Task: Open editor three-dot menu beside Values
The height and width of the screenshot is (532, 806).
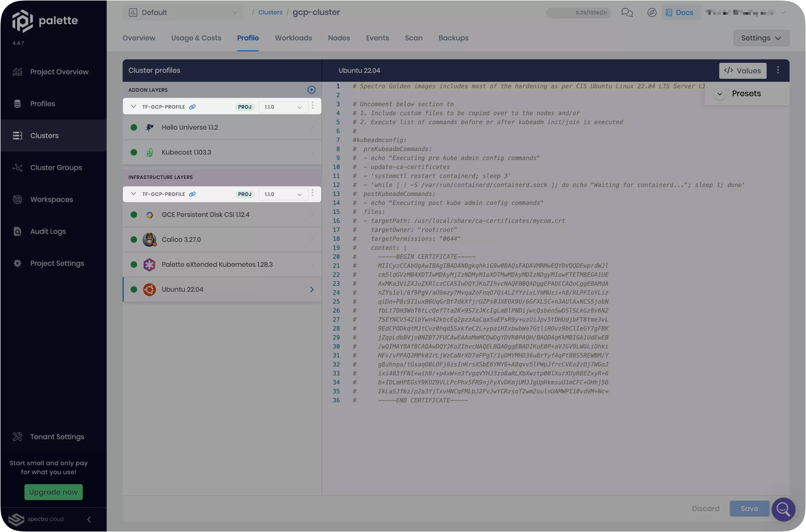Action: coord(778,70)
